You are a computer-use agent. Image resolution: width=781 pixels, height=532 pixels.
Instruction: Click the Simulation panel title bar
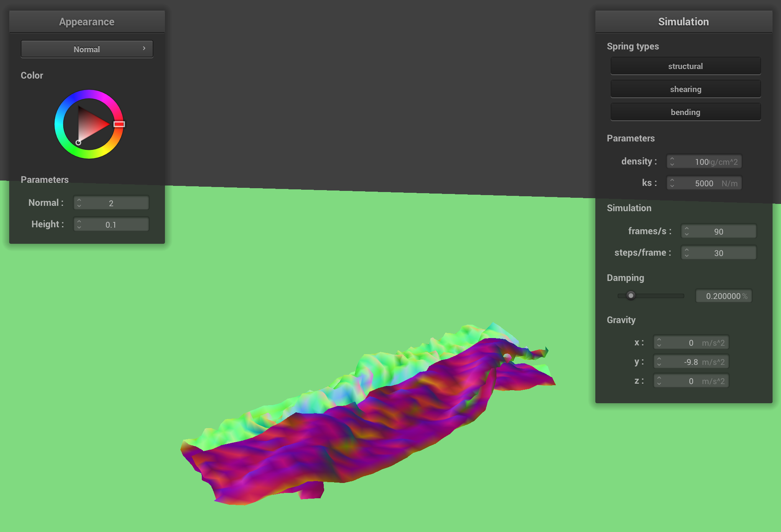click(x=684, y=21)
